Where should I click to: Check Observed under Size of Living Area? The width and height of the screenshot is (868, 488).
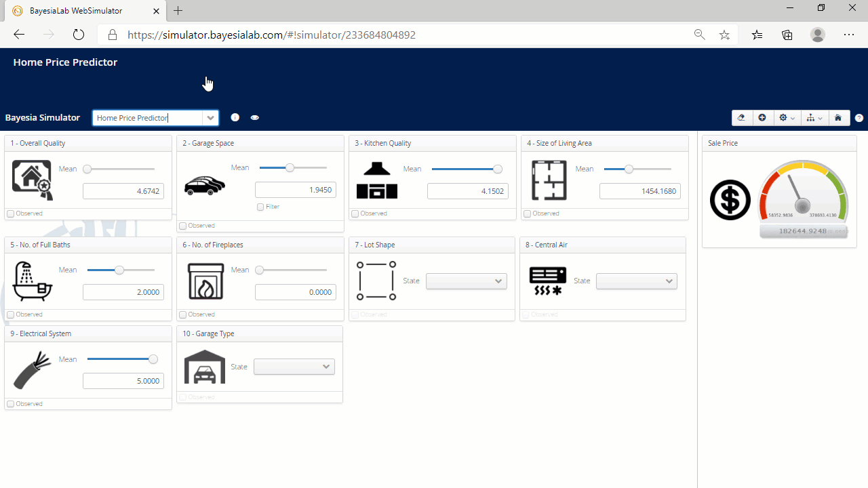pyautogui.click(x=527, y=213)
